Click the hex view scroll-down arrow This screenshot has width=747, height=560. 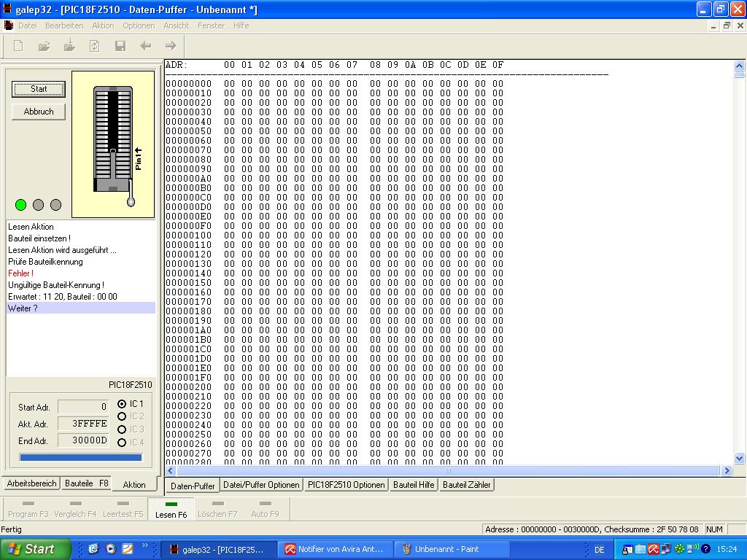coord(740,459)
